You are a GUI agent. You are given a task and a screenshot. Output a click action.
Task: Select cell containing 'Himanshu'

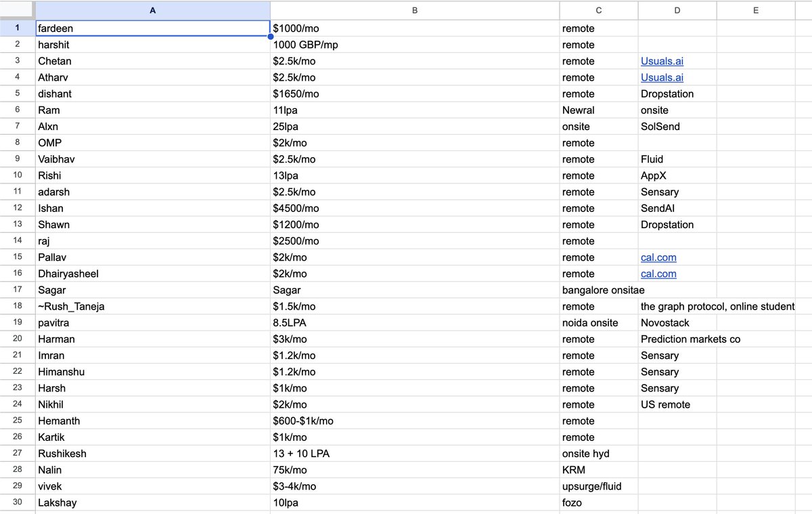[x=152, y=372]
